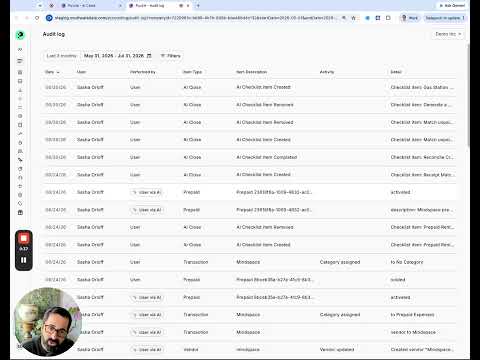Click the site info icon in address bar

[x=49, y=18]
